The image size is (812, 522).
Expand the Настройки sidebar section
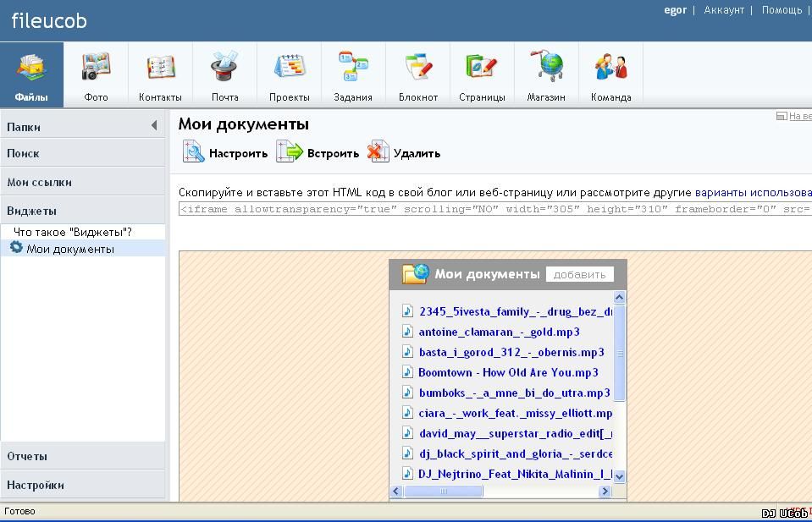tap(36, 485)
